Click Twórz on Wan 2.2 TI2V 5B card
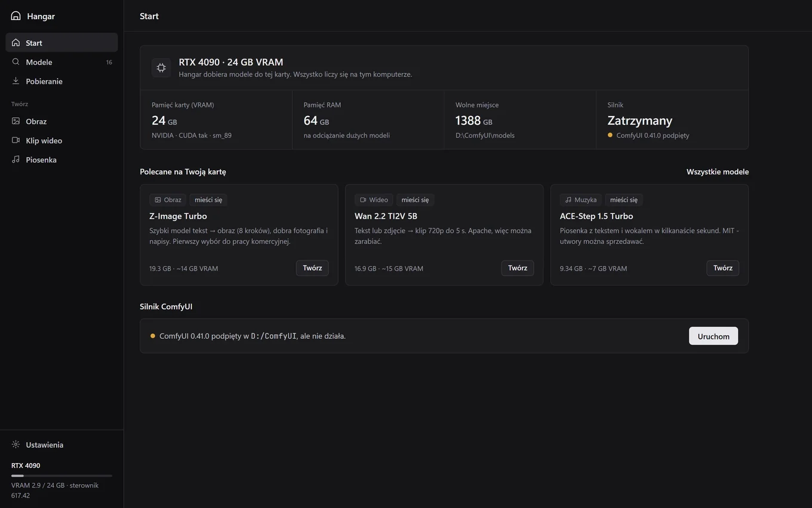812x508 pixels. pos(518,268)
